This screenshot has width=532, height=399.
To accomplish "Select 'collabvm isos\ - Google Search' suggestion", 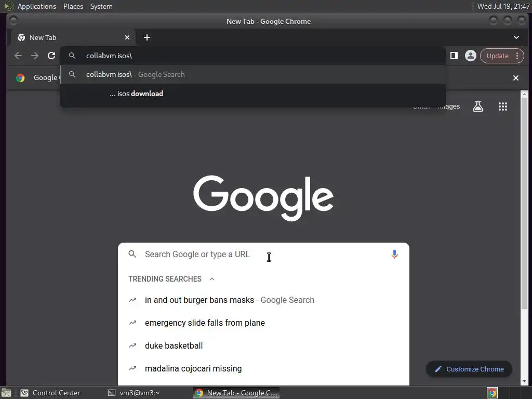I will [253, 75].
